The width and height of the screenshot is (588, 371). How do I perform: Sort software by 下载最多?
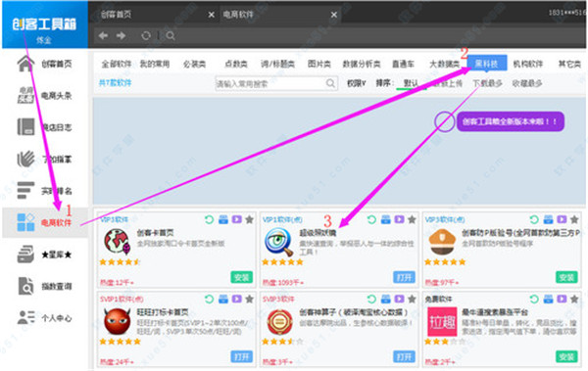coord(487,83)
